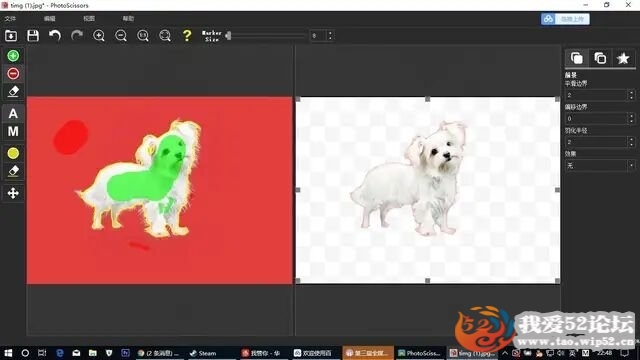Click the volume icon in system tray

(561, 353)
